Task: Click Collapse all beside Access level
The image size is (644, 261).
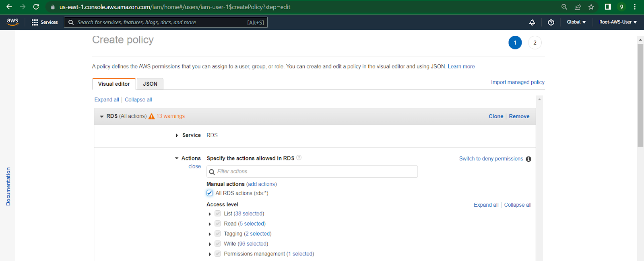Action: point(518,205)
